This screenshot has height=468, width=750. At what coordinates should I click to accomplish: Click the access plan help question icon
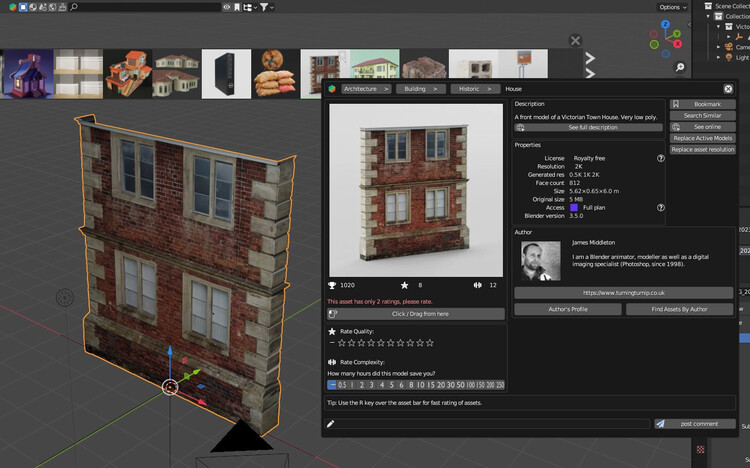coord(661,207)
